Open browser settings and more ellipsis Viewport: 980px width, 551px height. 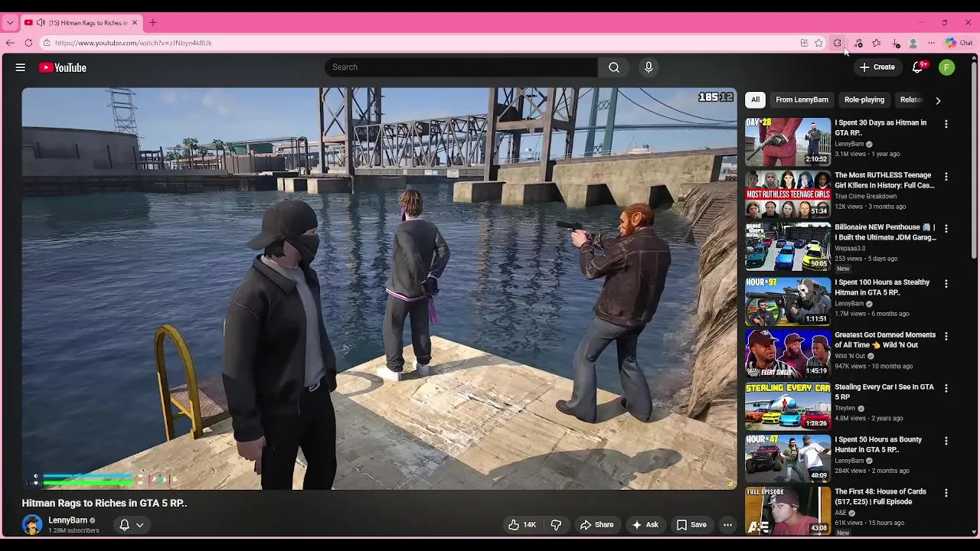pos(932,43)
